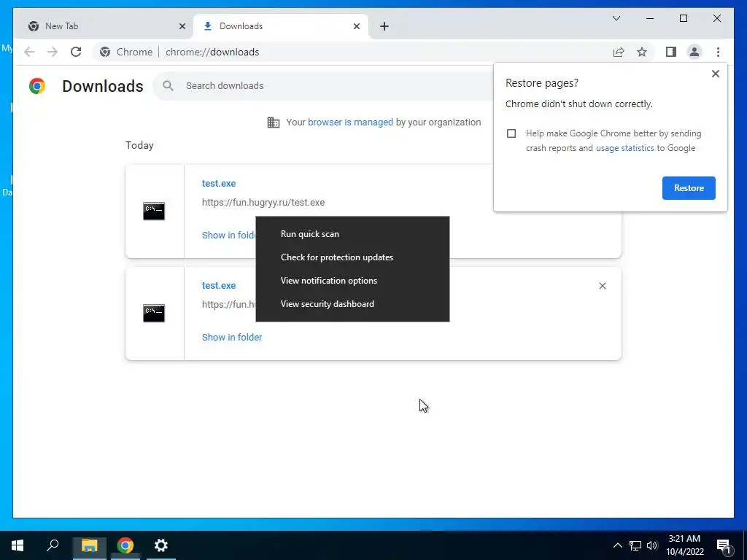The width and height of the screenshot is (747, 560).
Task: Click the second test.exe file icon
Action: pyautogui.click(x=154, y=313)
